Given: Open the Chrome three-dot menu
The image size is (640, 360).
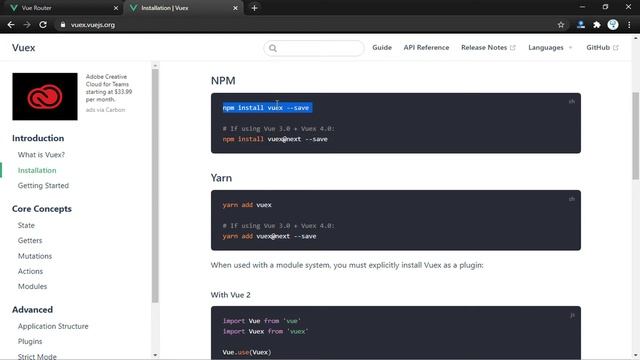Looking at the screenshot, I should 629,25.
